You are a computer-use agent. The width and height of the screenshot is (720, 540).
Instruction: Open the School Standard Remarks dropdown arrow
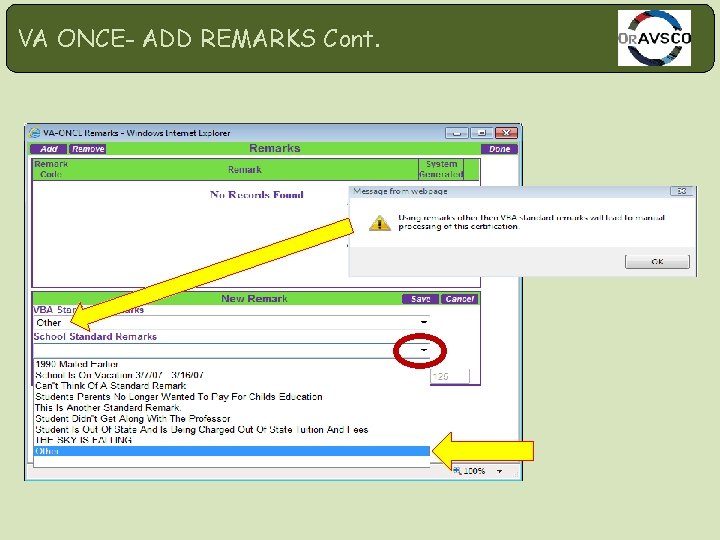pyautogui.click(x=424, y=350)
